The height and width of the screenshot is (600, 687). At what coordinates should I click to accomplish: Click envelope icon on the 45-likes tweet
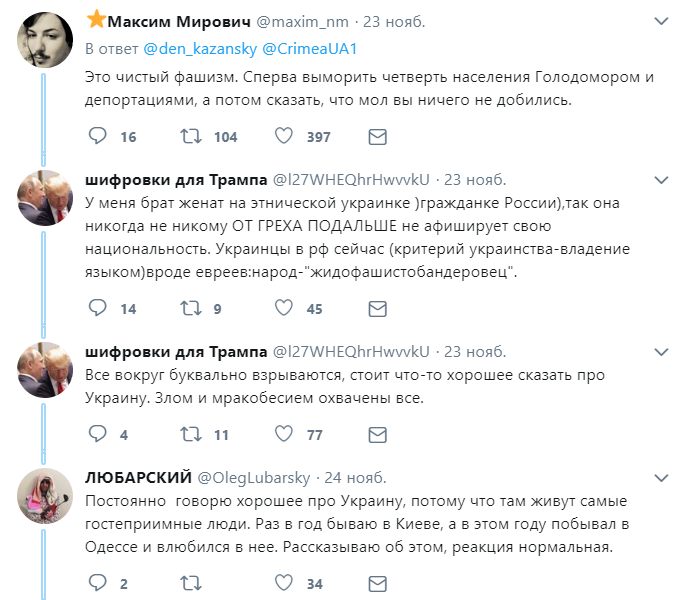click(377, 309)
